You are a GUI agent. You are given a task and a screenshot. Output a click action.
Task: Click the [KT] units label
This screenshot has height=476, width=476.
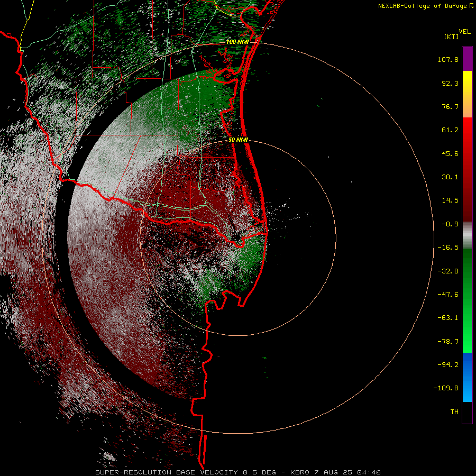(452, 36)
